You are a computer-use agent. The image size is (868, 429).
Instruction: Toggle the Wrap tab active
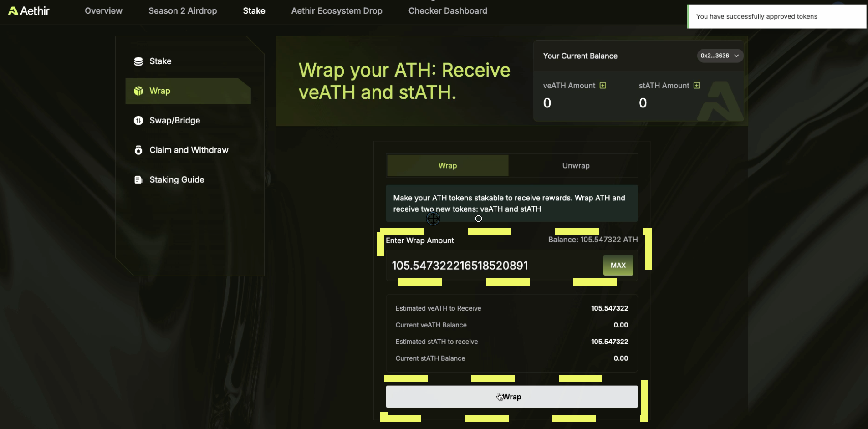pos(448,165)
